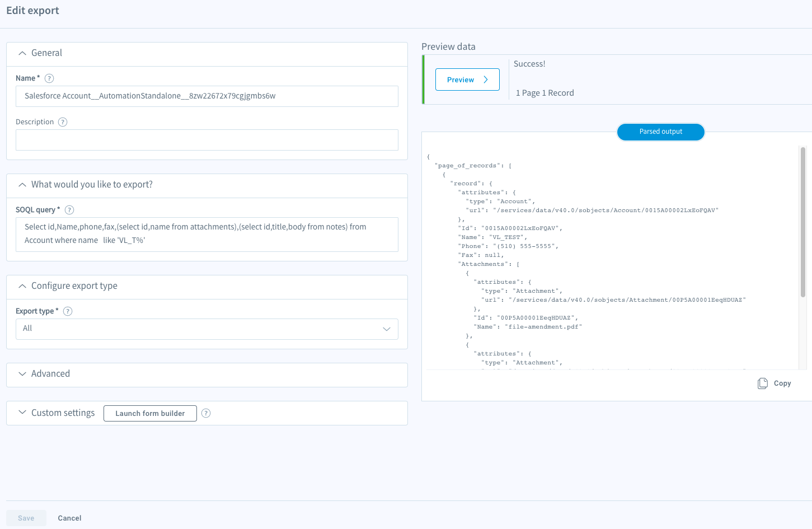Click the "Id": "0015A00002LxEoFQAV" line
812x529 pixels.
point(510,228)
